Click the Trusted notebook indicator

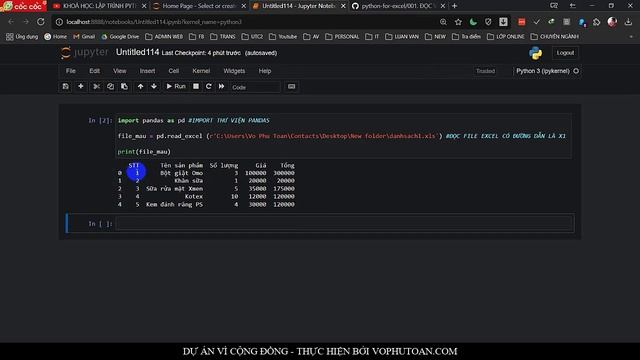485,71
